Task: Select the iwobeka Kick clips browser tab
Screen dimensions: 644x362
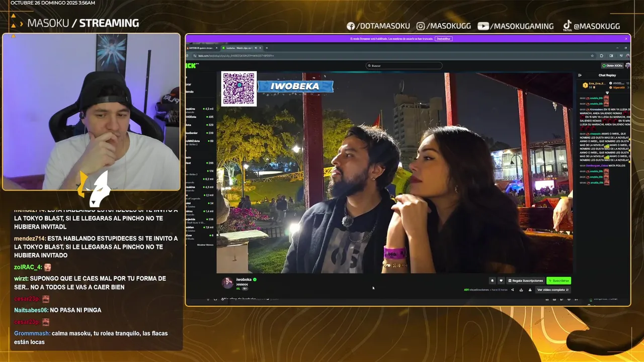Action: coord(242,48)
